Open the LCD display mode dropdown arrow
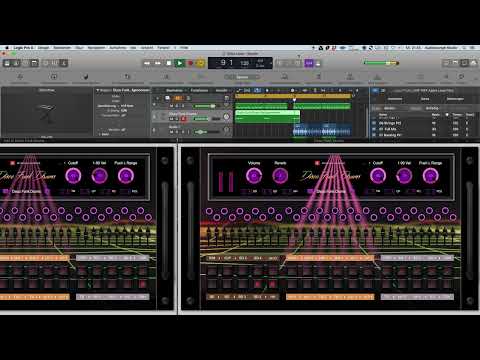The width and height of the screenshot is (480, 360). coord(270,63)
